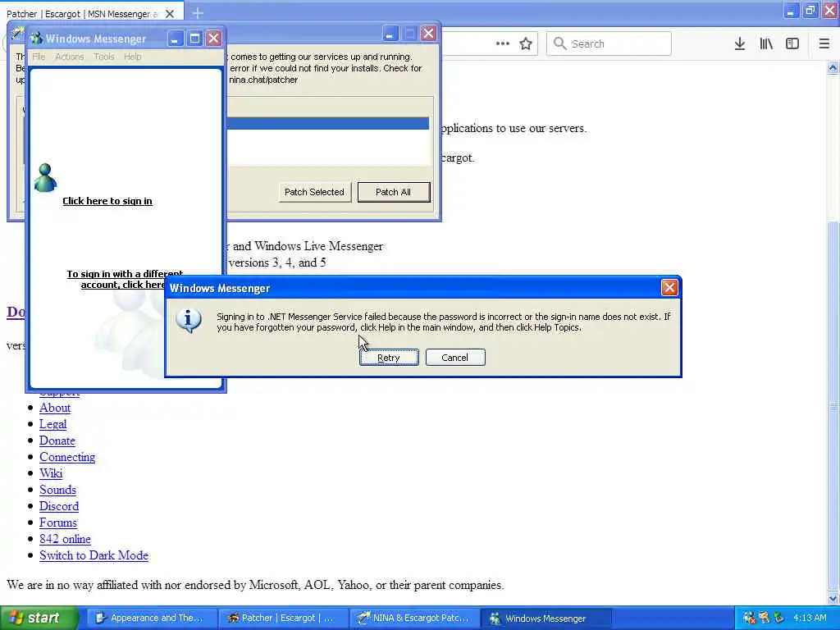Click 'To sign in with a different account' link
The height and width of the screenshot is (630, 840).
[x=123, y=279]
